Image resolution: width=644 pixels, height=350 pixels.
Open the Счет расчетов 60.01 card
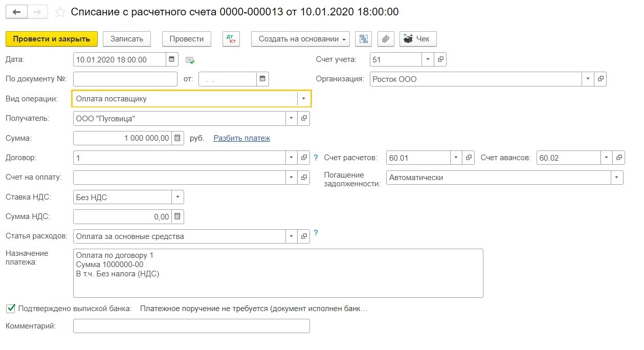[469, 158]
